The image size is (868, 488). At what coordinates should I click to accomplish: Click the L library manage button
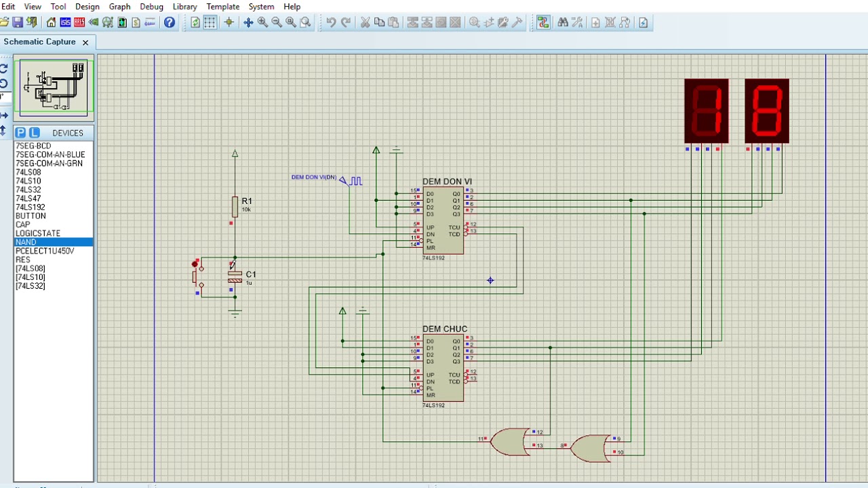coord(35,133)
